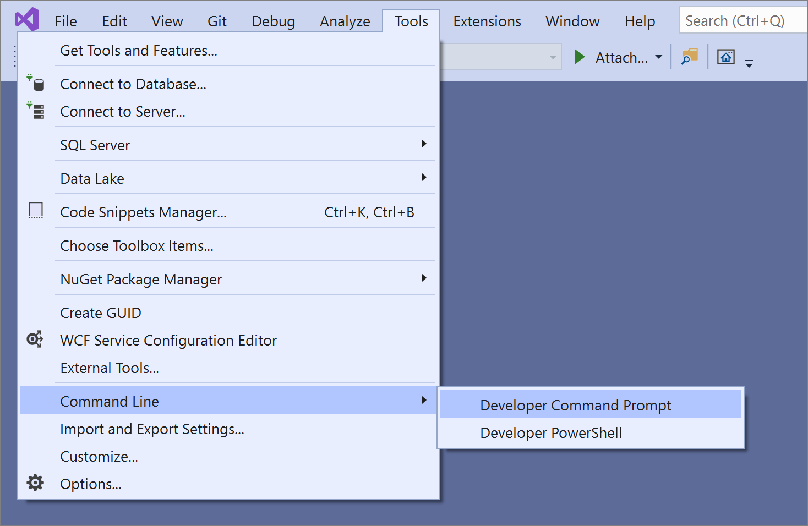Screen dimensions: 808x526
Task: Click the Code Snippets Manager checkbox icon
Action: coord(36,211)
